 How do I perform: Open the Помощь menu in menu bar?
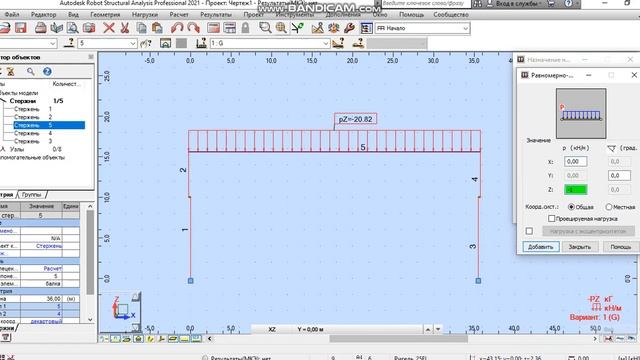(x=411, y=14)
